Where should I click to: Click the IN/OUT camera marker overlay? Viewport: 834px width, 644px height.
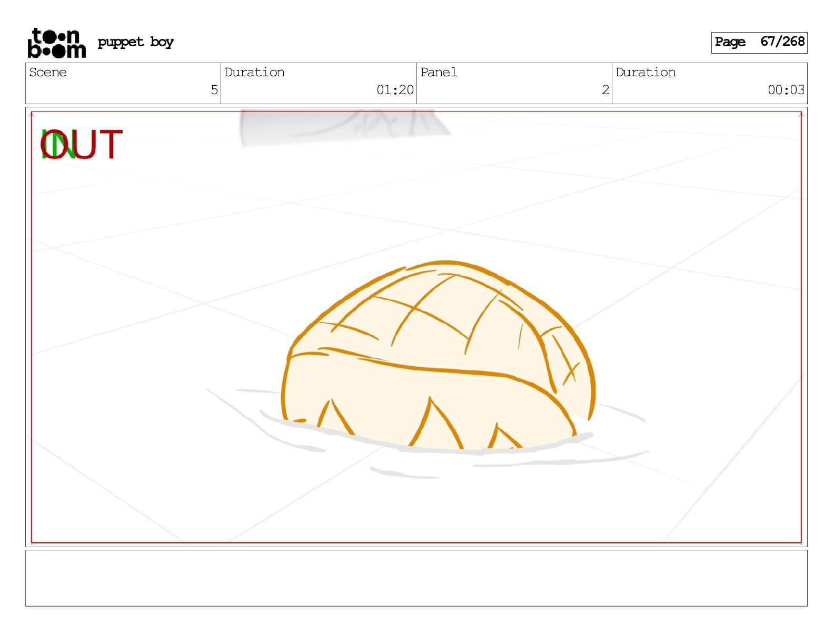click(x=81, y=145)
